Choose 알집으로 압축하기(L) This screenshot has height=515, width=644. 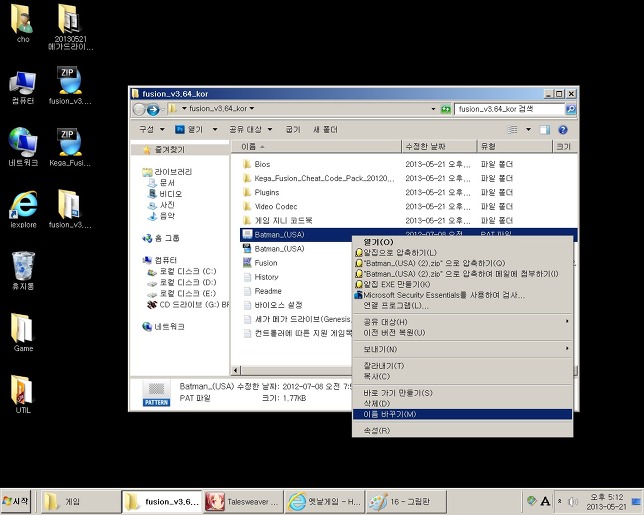pyautogui.click(x=462, y=253)
